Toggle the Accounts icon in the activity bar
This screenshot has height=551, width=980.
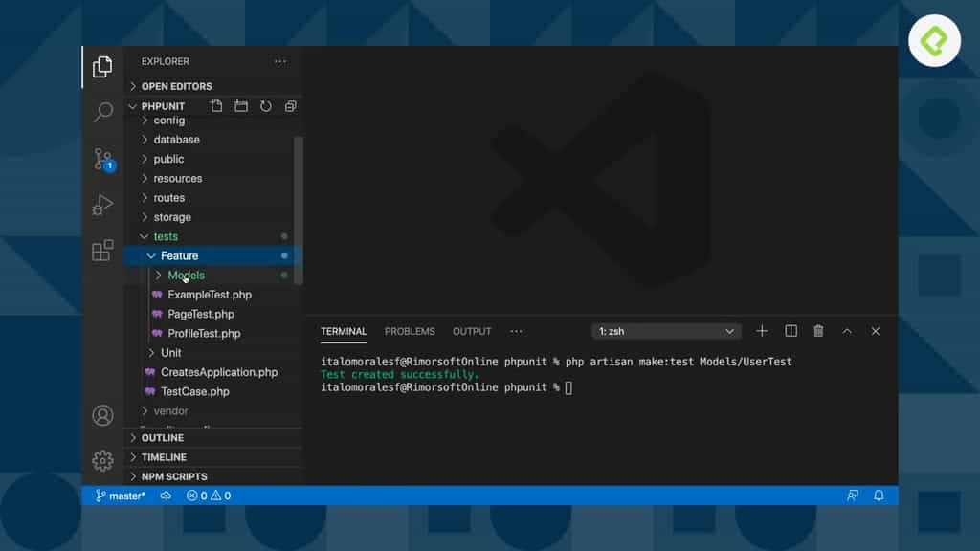[102, 415]
